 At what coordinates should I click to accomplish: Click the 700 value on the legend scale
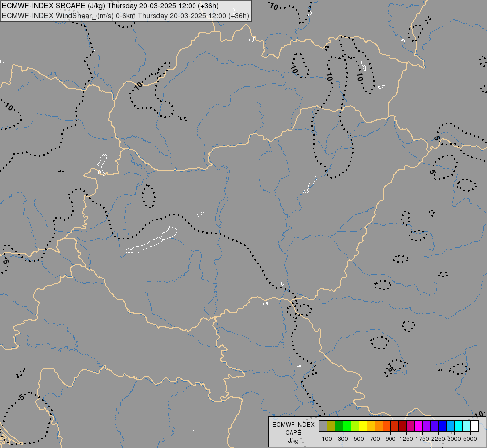click(375, 439)
